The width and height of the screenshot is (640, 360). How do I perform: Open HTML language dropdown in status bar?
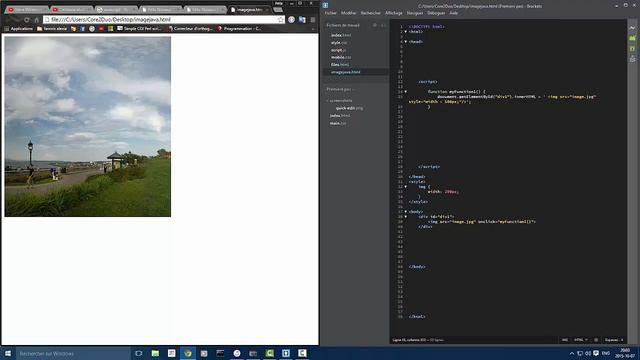click(x=581, y=340)
